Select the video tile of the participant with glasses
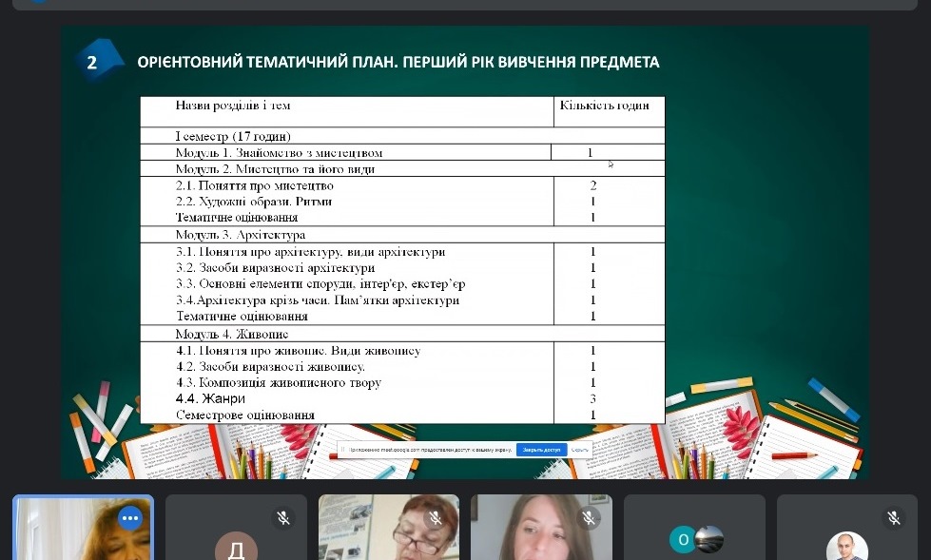Viewport: 931px width, 560px height. pos(389,528)
